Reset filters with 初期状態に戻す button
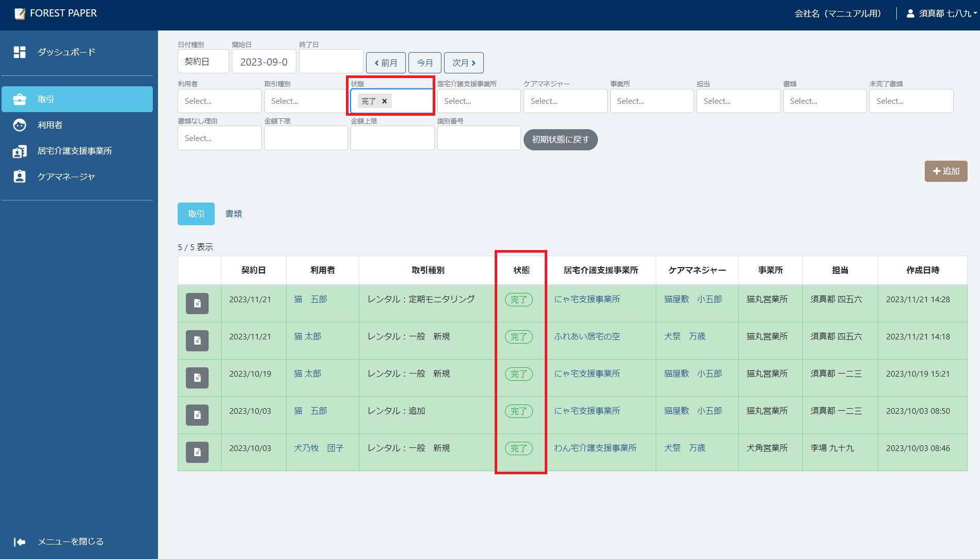 [560, 140]
